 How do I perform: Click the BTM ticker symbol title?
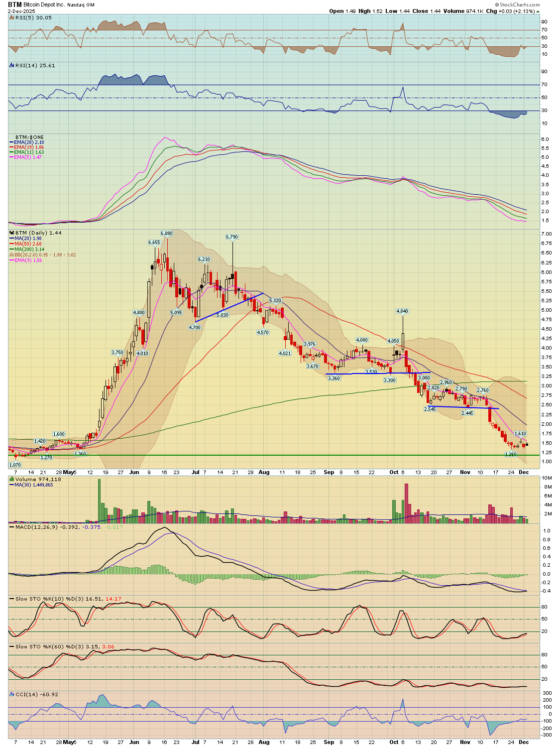click(x=14, y=4)
